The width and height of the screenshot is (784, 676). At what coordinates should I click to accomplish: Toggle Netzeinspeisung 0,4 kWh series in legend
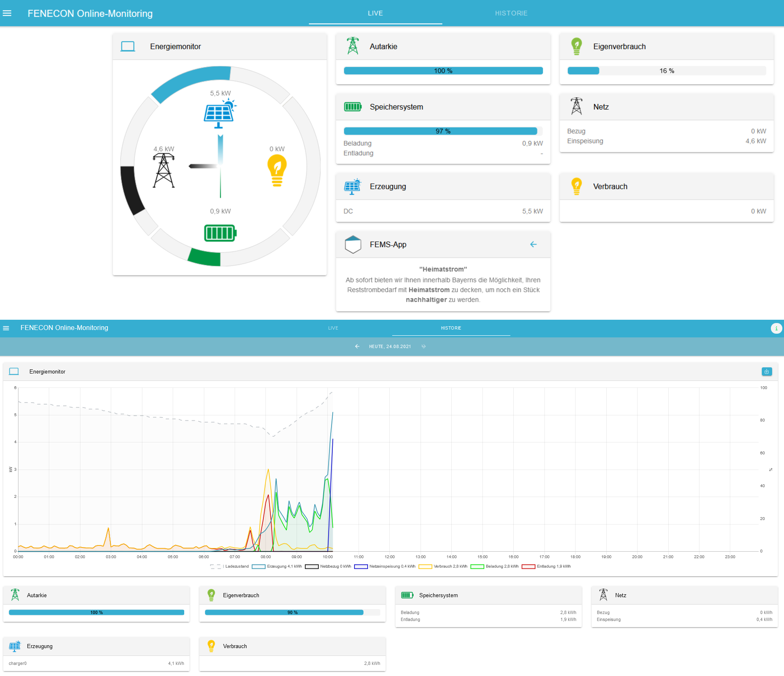(385, 566)
